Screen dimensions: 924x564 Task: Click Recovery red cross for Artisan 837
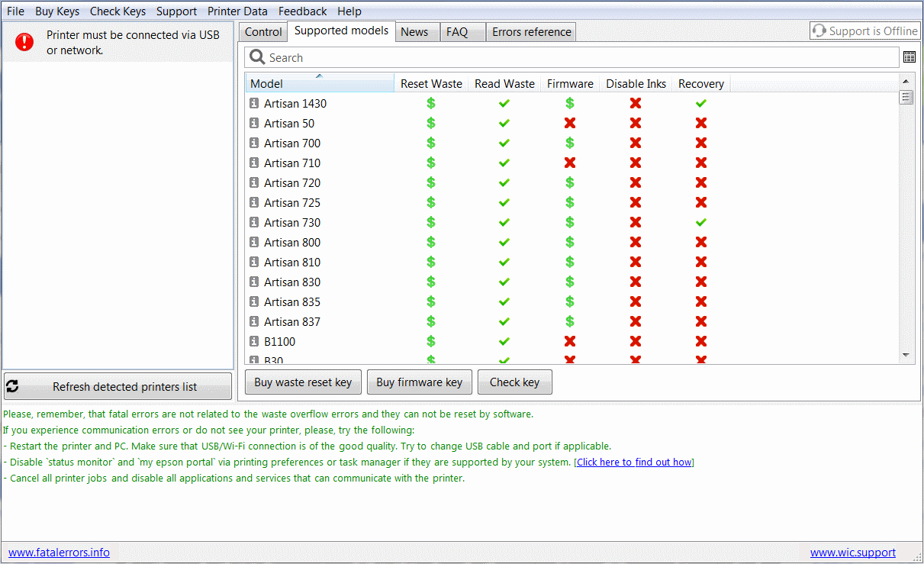pyautogui.click(x=701, y=321)
